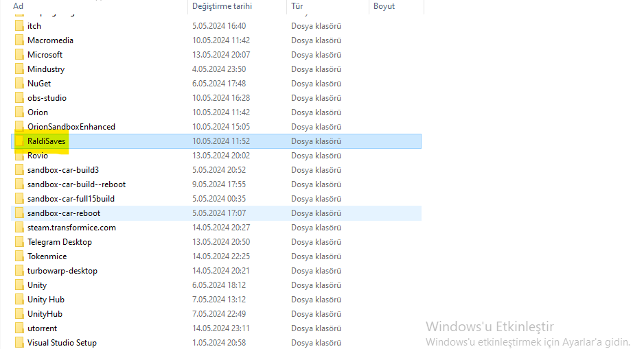Select the sandbox-car-reboot folder icon
The width and height of the screenshot is (644, 349).
[19, 213]
